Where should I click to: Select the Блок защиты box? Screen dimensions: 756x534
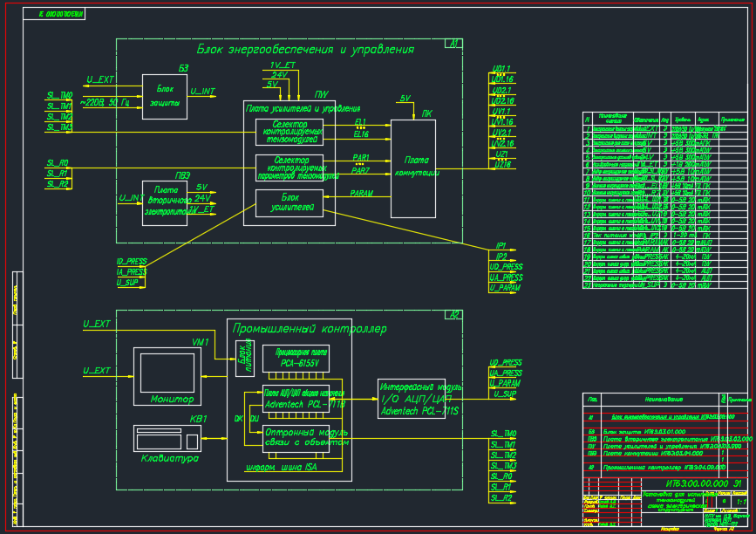(x=165, y=96)
